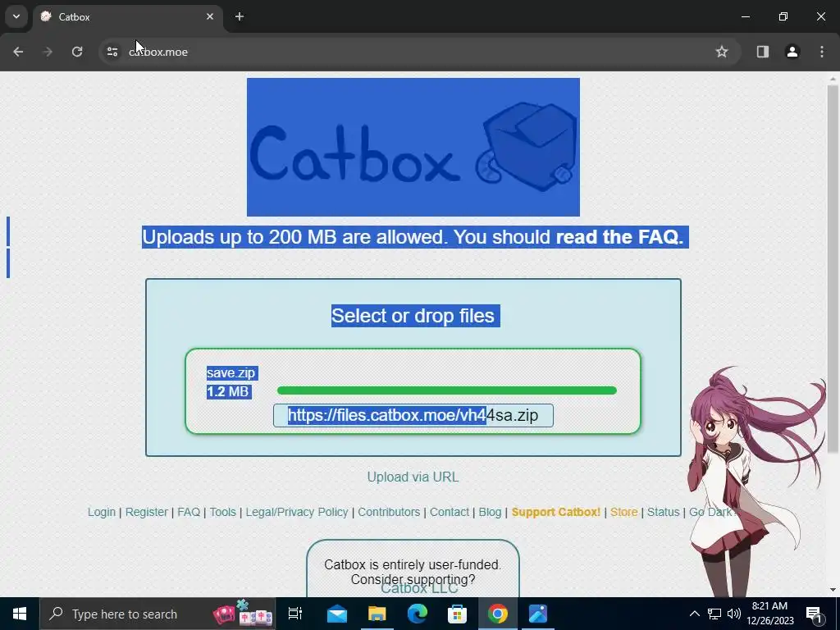Open the Store link
The height and width of the screenshot is (630, 840).
click(x=624, y=512)
